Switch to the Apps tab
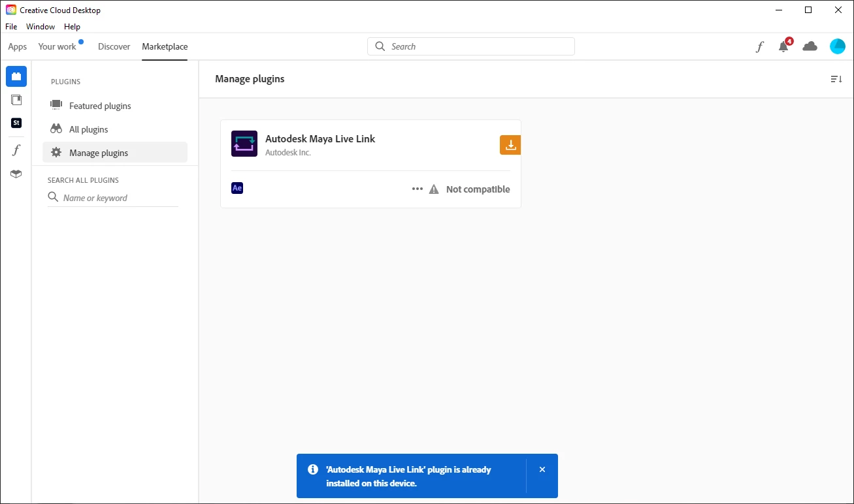The width and height of the screenshot is (854, 504). coord(18,46)
